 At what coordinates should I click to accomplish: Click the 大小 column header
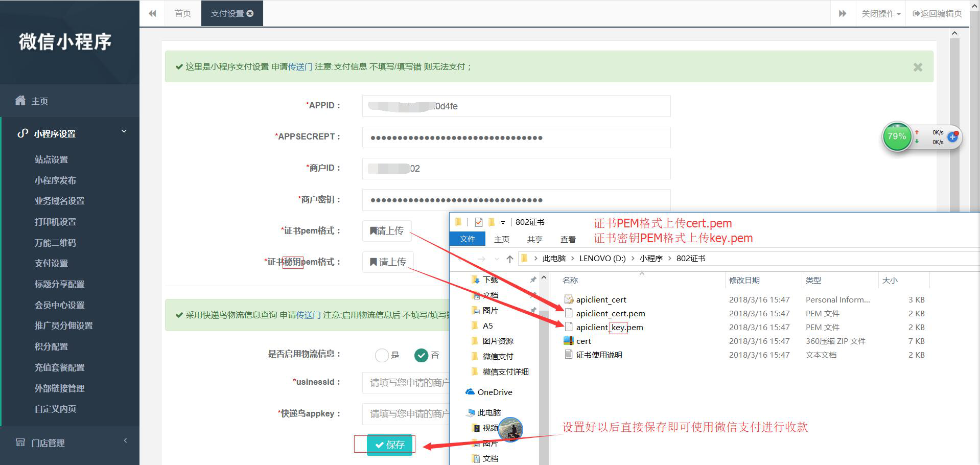[x=890, y=280]
